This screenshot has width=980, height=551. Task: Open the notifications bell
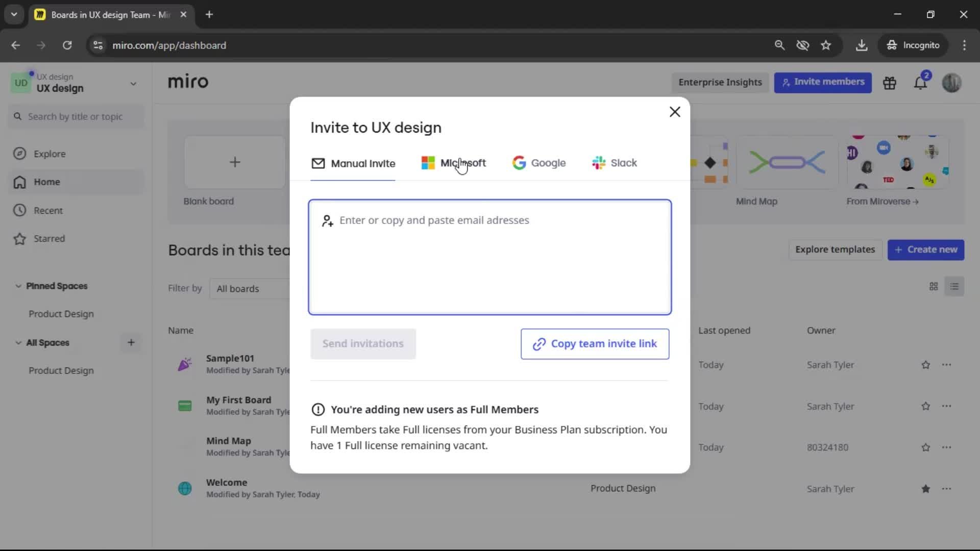[920, 83]
